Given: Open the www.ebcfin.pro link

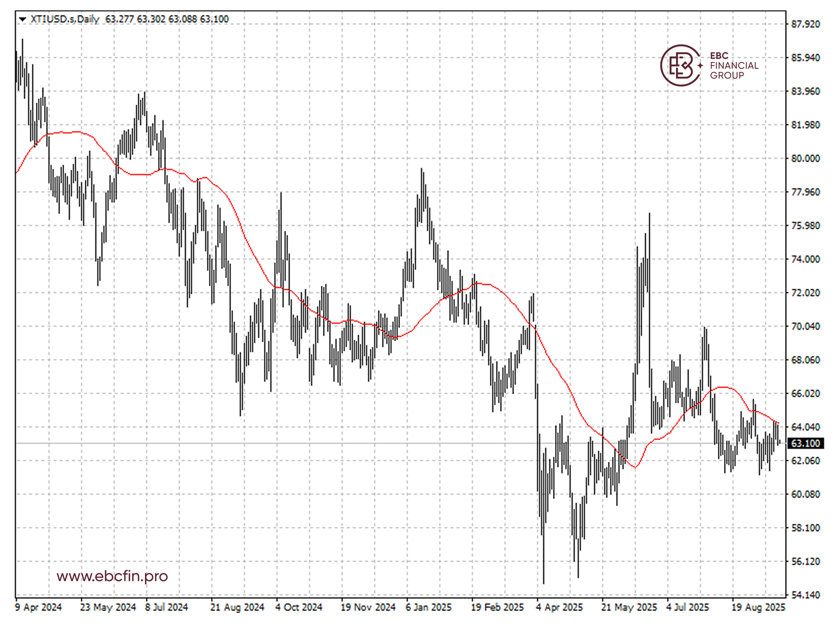Looking at the screenshot, I should click(x=112, y=576).
